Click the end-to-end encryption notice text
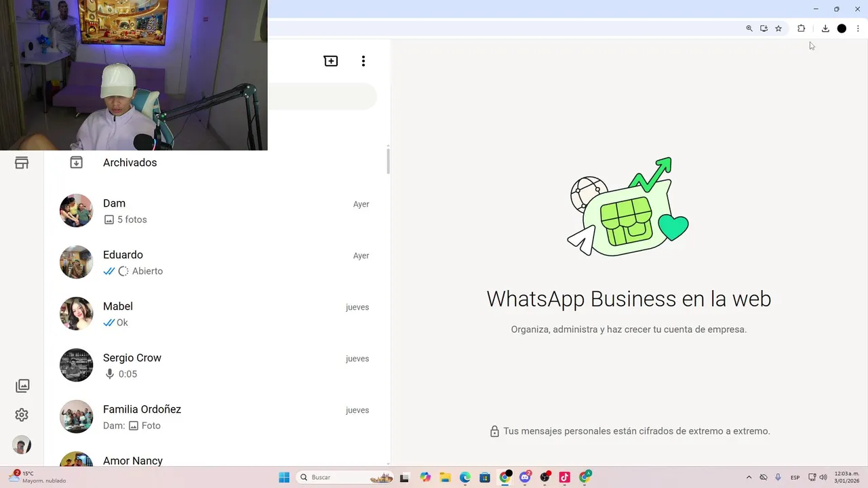 pos(637,431)
